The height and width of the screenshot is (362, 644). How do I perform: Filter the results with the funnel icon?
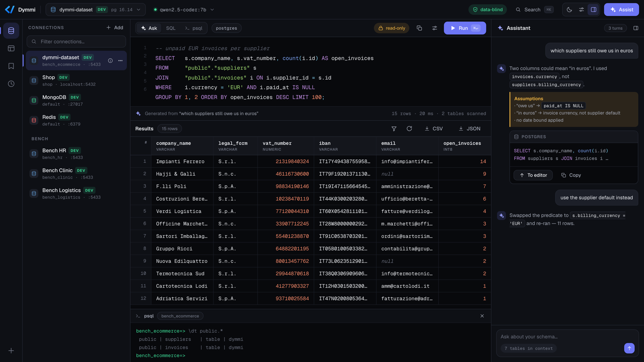[394, 129]
